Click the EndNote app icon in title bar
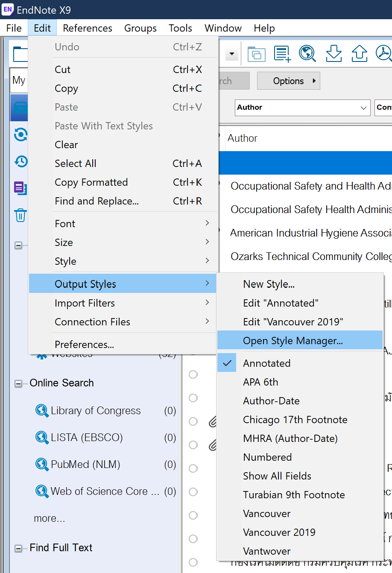The height and width of the screenshot is (573, 392). pyautogui.click(x=8, y=9)
